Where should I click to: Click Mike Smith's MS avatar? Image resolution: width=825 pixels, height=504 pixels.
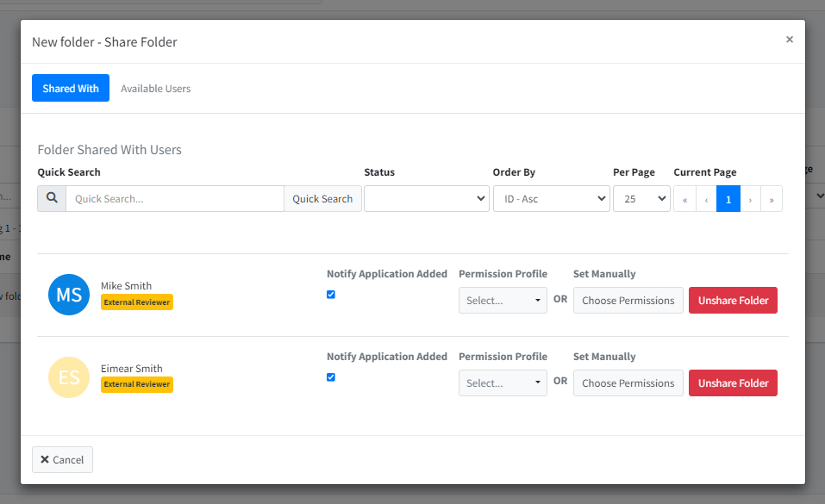[69, 295]
